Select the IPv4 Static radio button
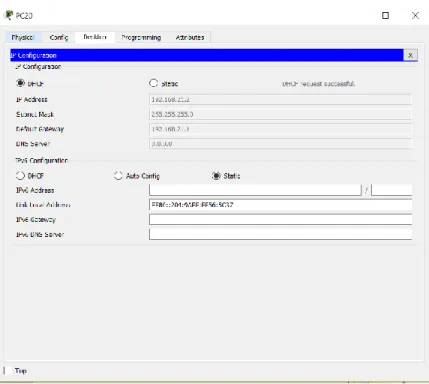This screenshot has width=429, height=384. point(153,83)
